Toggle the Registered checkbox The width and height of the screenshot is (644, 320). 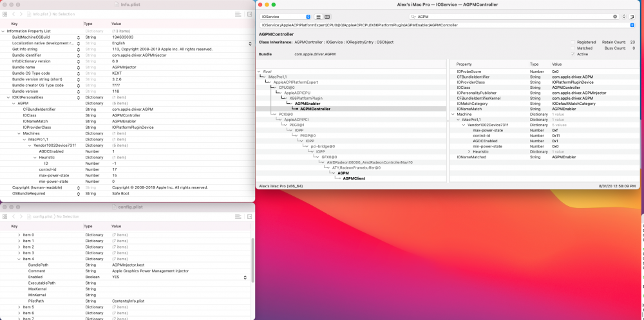click(573, 42)
